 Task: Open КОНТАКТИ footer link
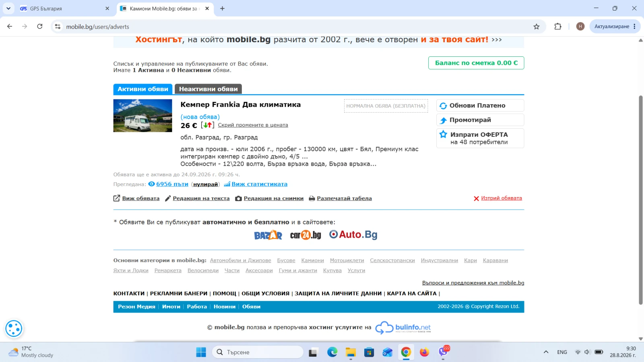coord(129,294)
